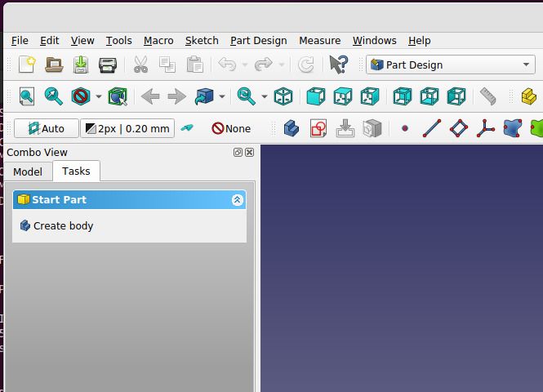Click the Datum line tool icon
This screenshot has height=392, width=543.
[x=432, y=128]
